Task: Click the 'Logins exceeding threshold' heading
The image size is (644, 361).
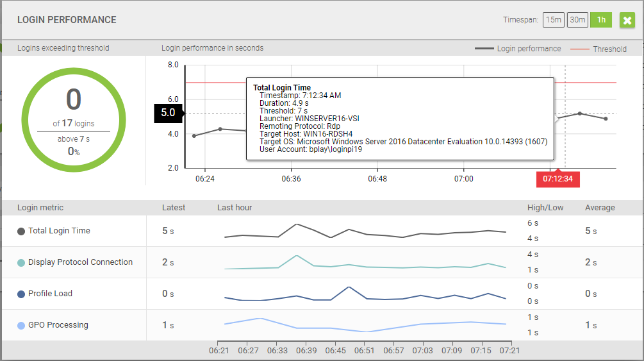Action: (x=63, y=48)
